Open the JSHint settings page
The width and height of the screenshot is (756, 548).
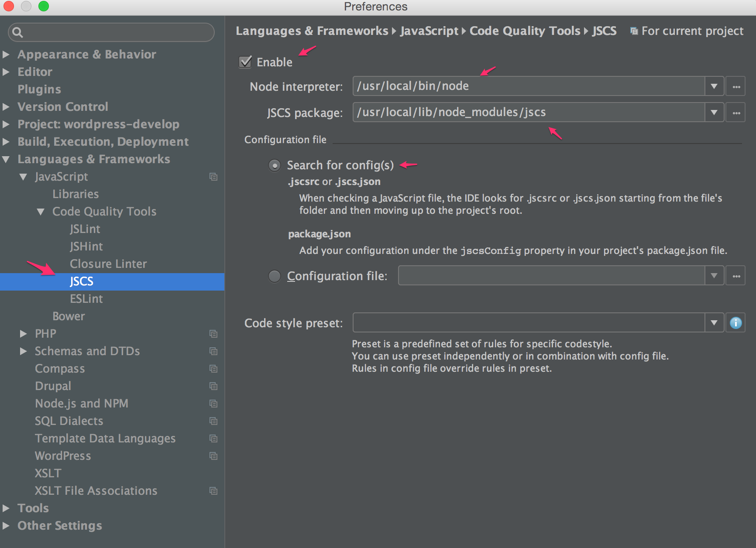click(86, 247)
